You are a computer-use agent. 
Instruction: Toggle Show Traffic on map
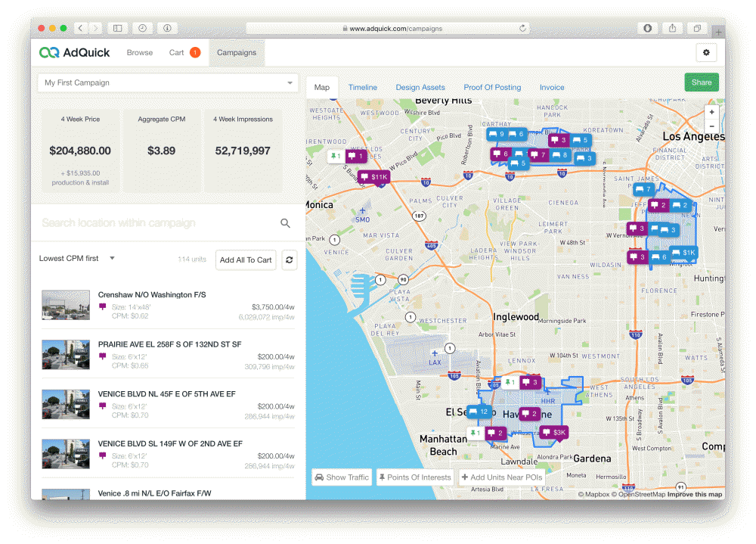(342, 477)
